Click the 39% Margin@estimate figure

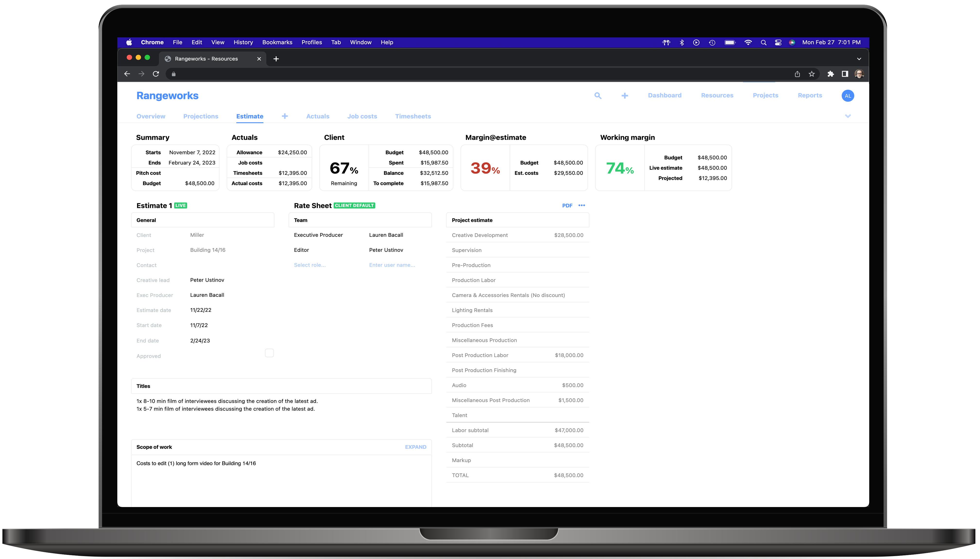click(x=485, y=168)
